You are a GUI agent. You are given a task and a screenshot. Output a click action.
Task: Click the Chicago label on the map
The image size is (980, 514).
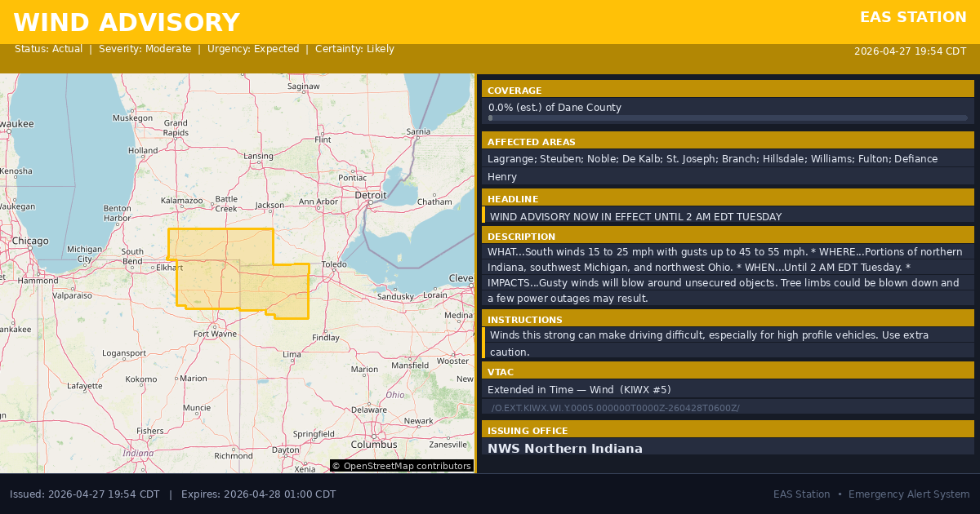click(x=30, y=241)
